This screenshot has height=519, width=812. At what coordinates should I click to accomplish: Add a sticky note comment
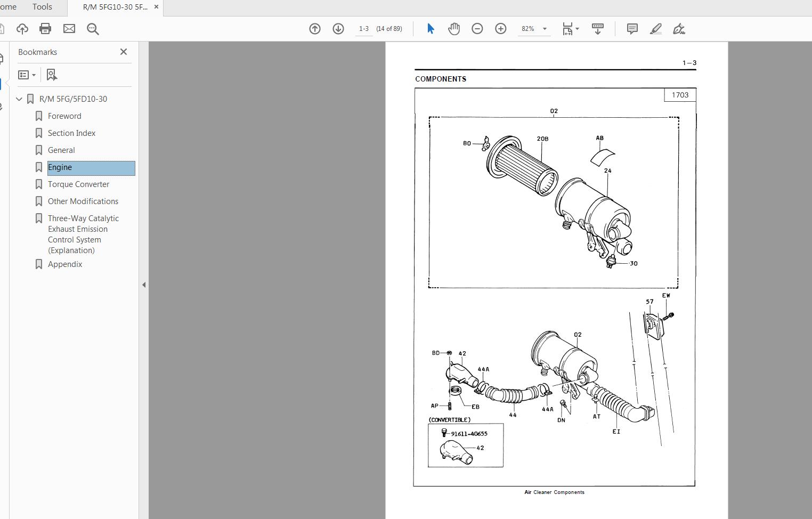click(x=632, y=29)
